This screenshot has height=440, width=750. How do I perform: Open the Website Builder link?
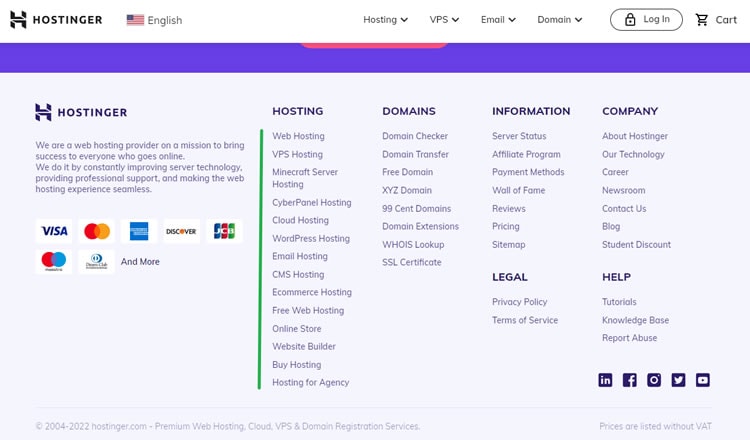[x=304, y=346]
